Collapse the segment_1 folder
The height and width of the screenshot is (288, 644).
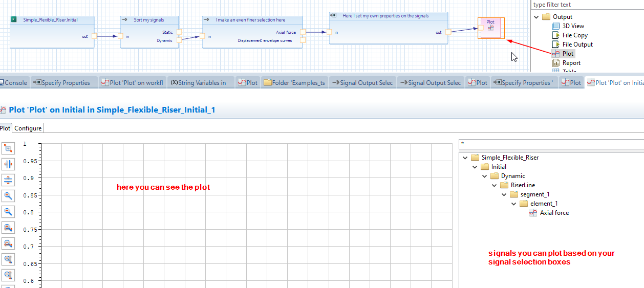tap(504, 194)
